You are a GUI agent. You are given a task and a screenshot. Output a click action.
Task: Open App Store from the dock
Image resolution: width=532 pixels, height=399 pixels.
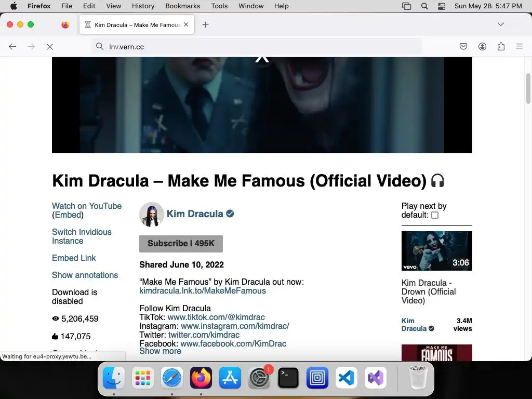230,378
